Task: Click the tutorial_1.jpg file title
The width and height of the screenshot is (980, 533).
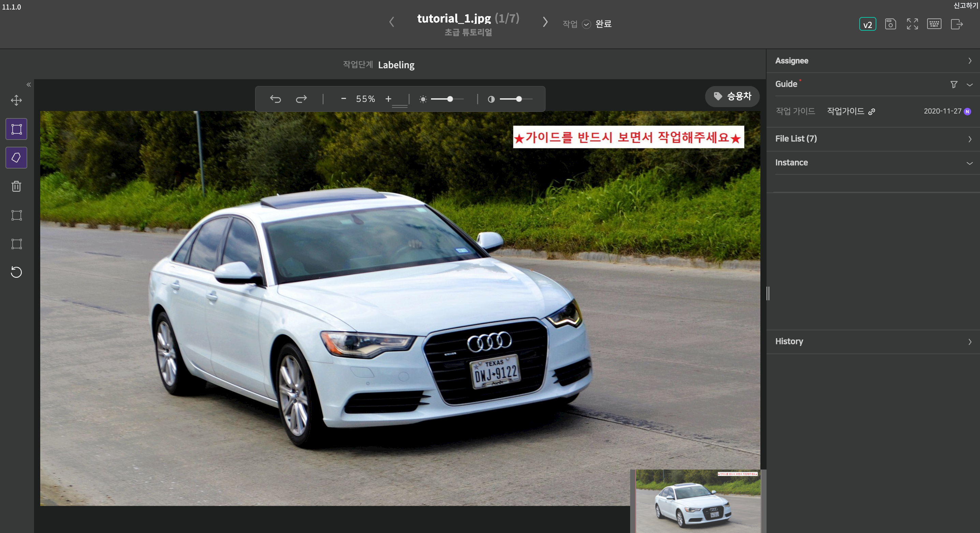Action: point(454,18)
